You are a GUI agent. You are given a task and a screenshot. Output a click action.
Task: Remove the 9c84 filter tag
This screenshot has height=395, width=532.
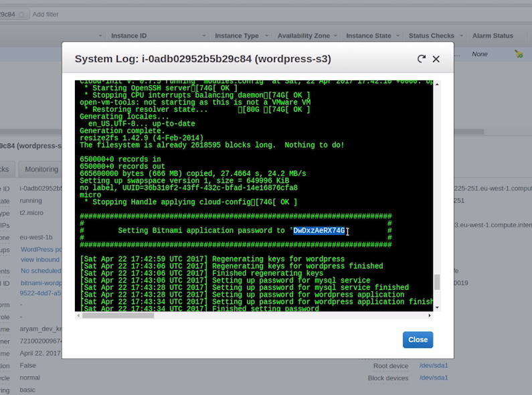[x=21, y=14]
